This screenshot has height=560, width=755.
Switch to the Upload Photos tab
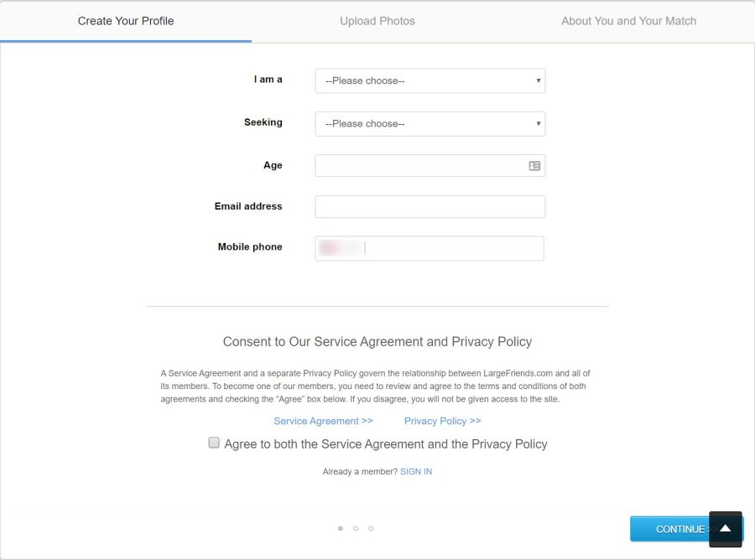tap(377, 21)
